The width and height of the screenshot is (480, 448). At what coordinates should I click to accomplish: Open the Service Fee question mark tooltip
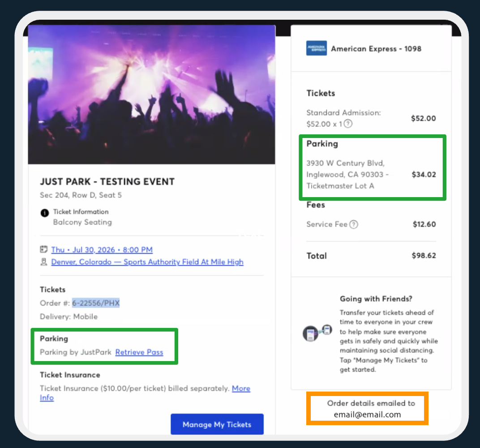(x=354, y=224)
